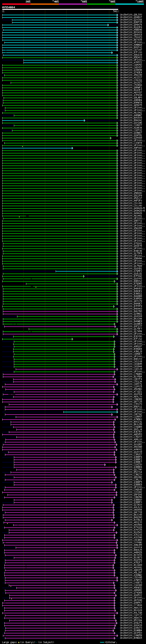Click the cyan =100char. scale bar
Viewport: 146px width, 644px height.
click(x=102, y=642)
